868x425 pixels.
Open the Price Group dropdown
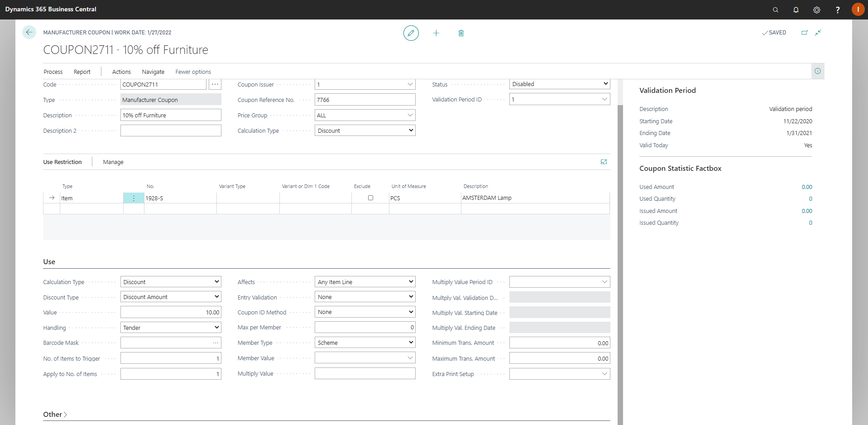[x=410, y=115]
